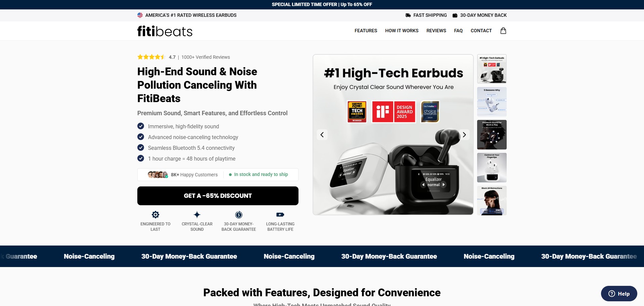This screenshot has width=644, height=306.
Task: Open the Help widget
Action: pos(619,294)
